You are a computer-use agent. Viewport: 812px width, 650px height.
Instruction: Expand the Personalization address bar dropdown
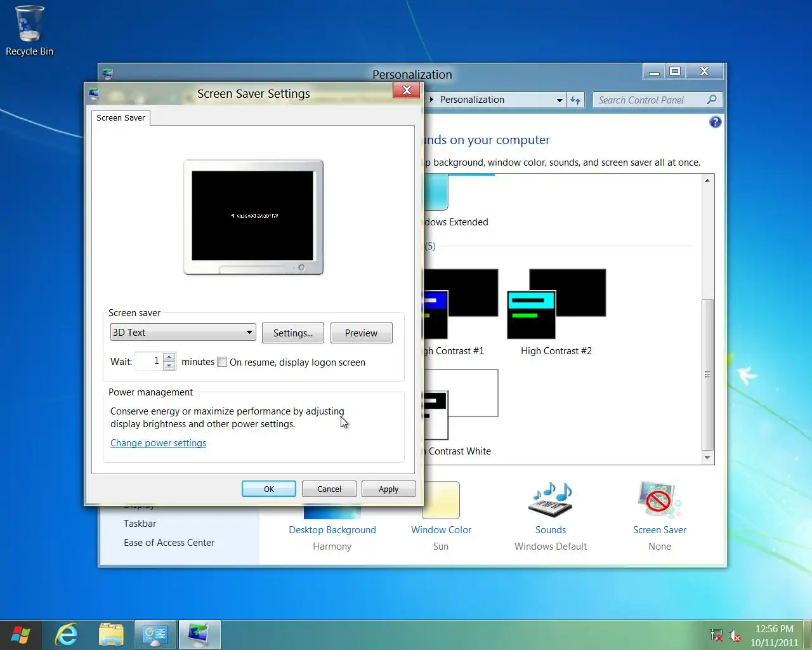click(x=559, y=100)
